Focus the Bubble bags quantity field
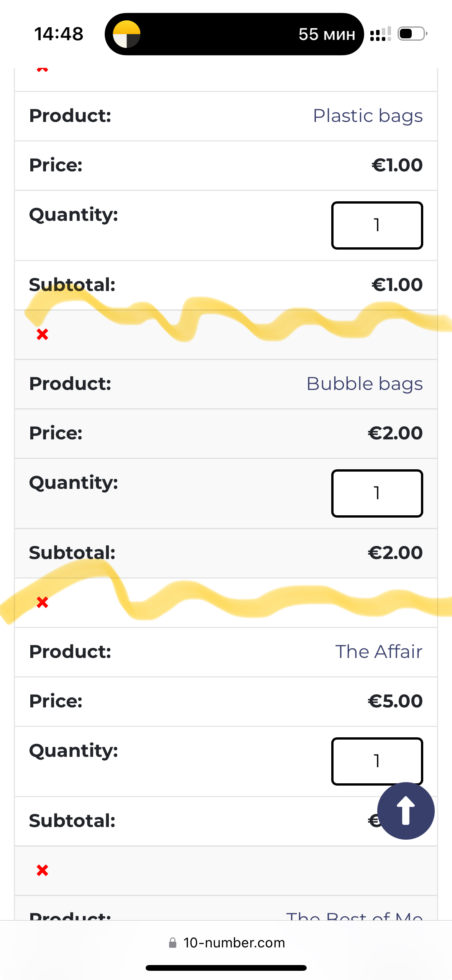 [x=377, y=493]
